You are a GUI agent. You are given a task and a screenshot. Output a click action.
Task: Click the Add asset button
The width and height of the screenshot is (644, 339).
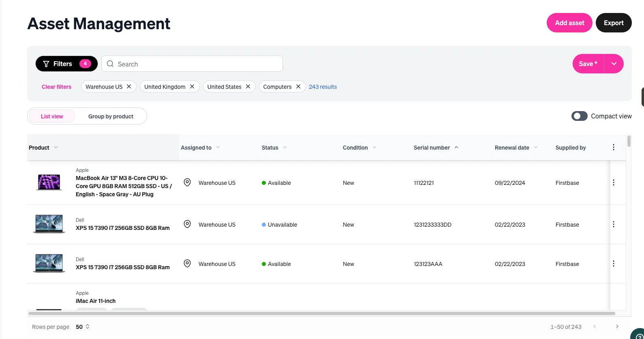click(x=569, y=23)
